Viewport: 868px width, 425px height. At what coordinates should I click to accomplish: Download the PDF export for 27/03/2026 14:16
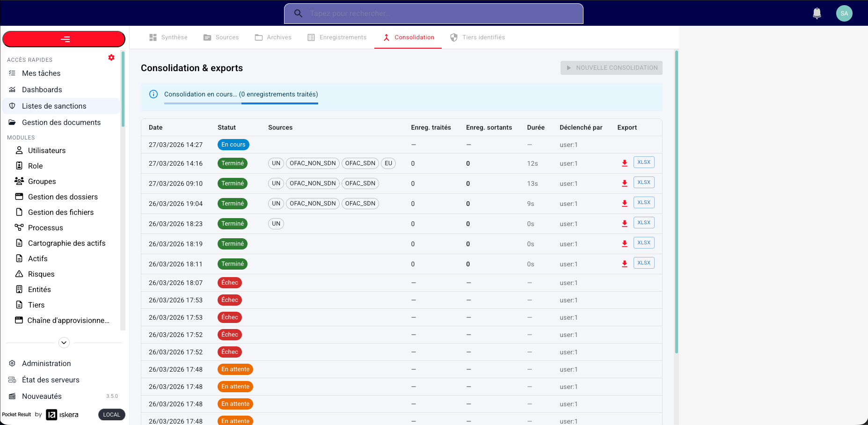[624, 163]
